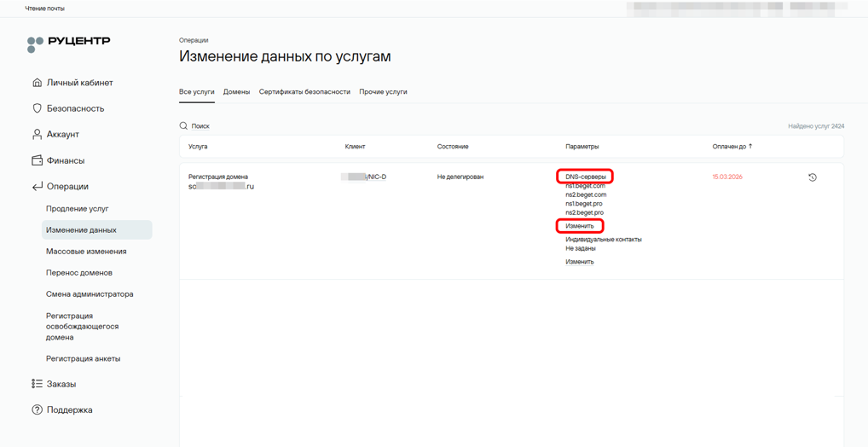Screen dimensions: 868x447
Task: Click Не делегирован status text
Action: point(460,177)
